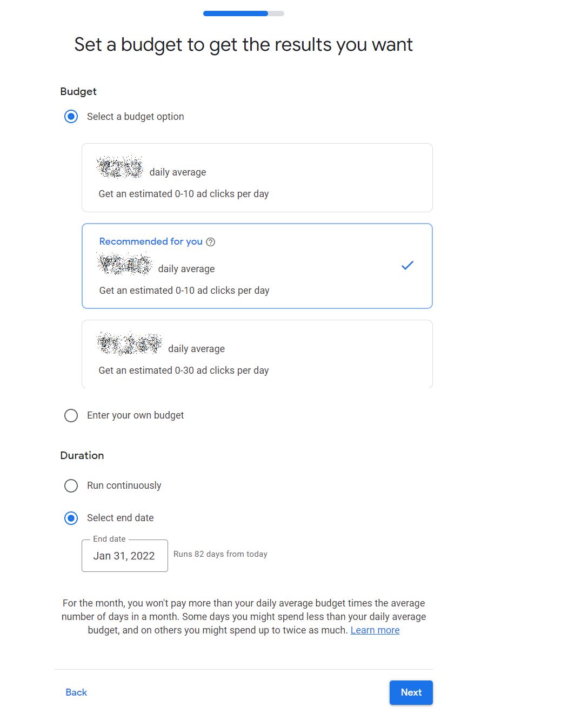Click the blue checkmark on the recommended budget
568x728 pixels.
coord(407,265)
